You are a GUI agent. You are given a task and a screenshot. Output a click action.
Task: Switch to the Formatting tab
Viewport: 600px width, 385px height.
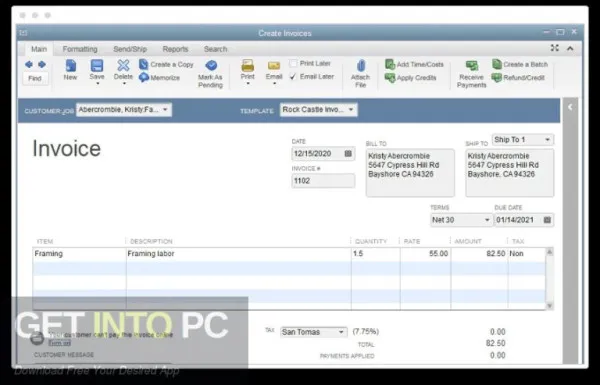click(x=80, y=49)
